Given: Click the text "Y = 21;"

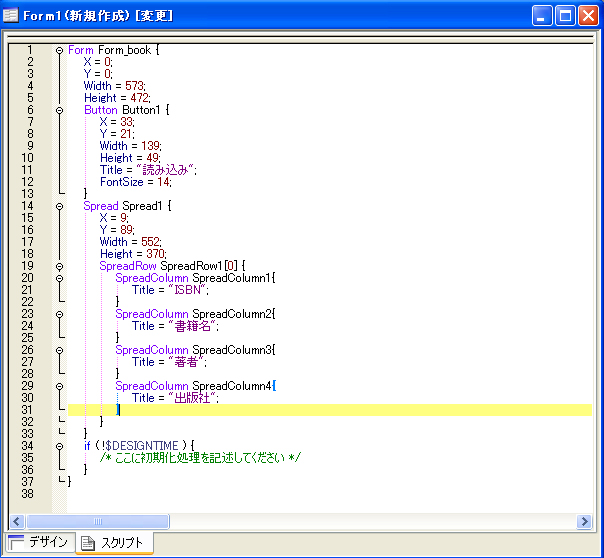Looking at the screenshot, I should [117, 134].
